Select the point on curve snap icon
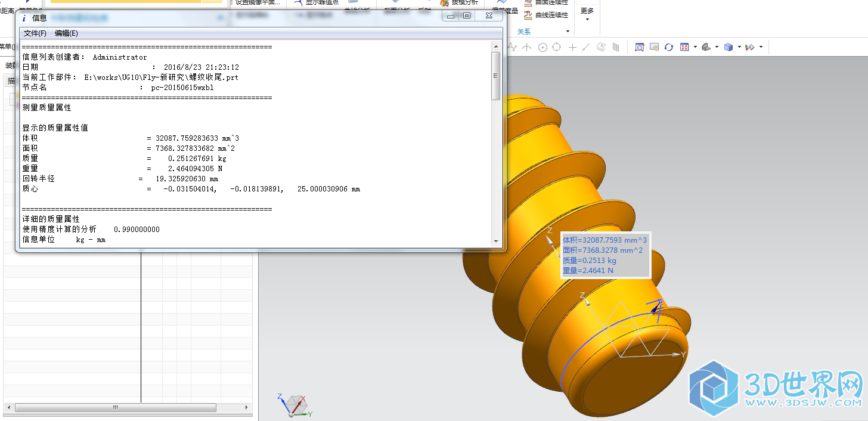The width and height of the screenshot is (868, 421). [585, 47]
